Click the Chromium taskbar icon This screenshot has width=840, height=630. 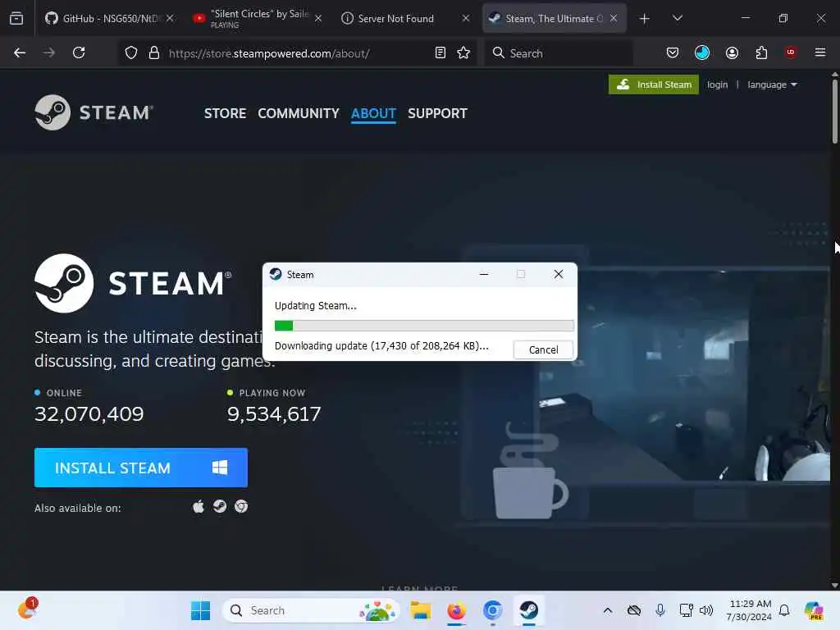pyautogui.click(x=492, y=610)
